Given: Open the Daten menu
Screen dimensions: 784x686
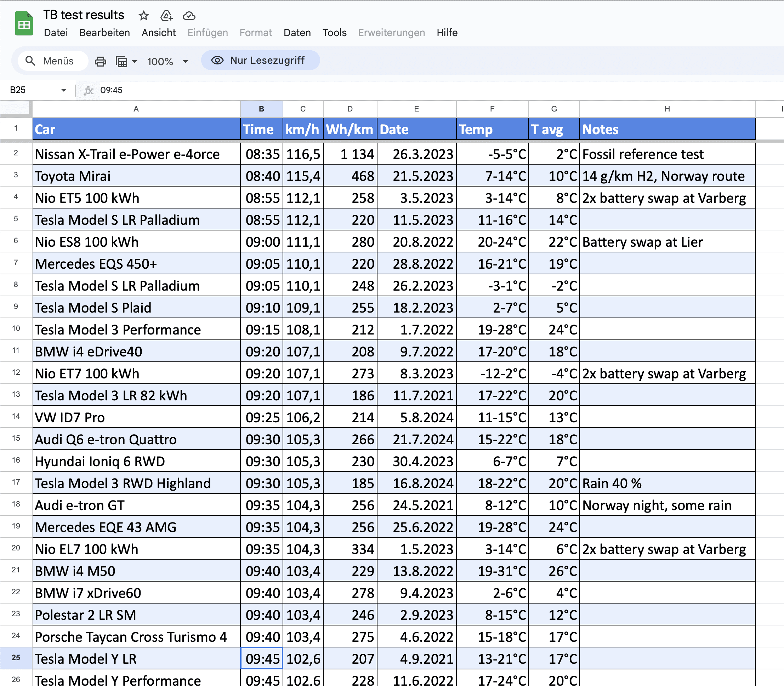Looking at the screenshot, I should [297, 33].
